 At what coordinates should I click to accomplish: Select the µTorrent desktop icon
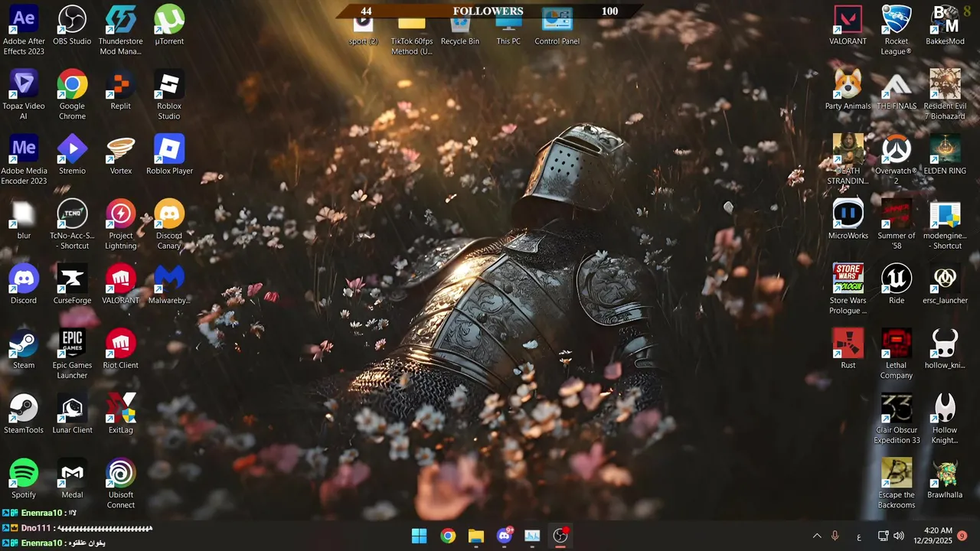point(169,24)
